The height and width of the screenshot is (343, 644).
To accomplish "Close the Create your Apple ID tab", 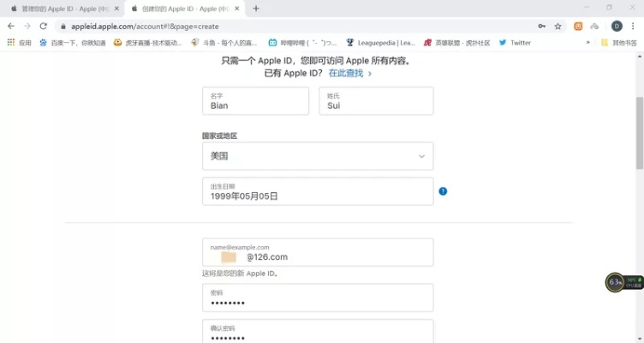I will (x=237, y=9).
